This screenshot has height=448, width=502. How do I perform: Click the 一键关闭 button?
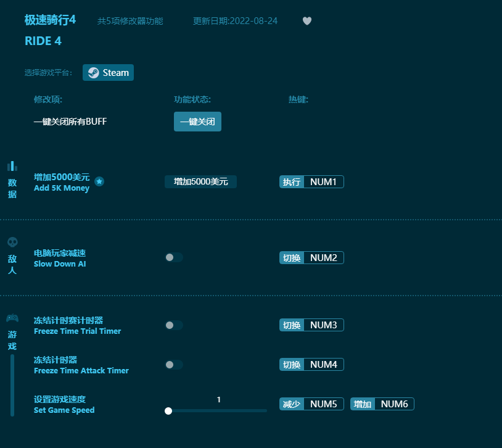pos(197,122)
